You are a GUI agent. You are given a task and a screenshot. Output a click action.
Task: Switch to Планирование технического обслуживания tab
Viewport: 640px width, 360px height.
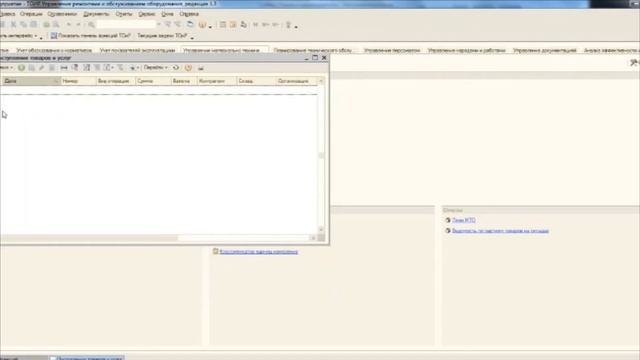313,50
